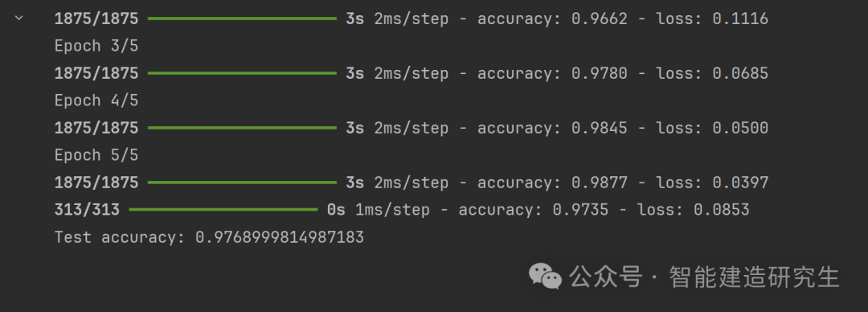Click the loss value 0.0685
Screen dimensions: 868x312
tap(740, 73)
